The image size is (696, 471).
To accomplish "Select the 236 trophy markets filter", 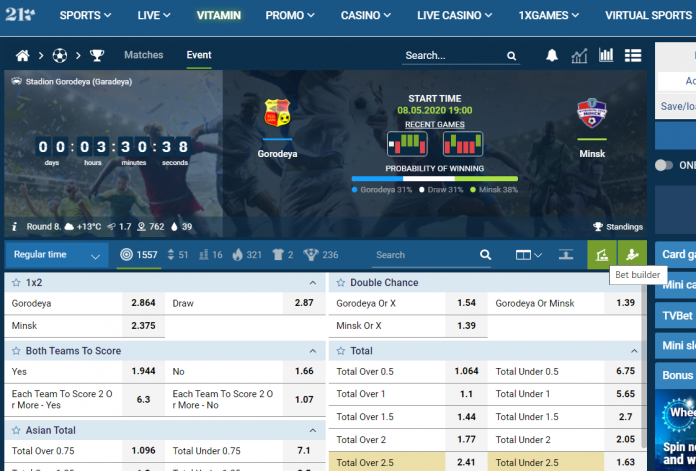I will tap(321, 255).
